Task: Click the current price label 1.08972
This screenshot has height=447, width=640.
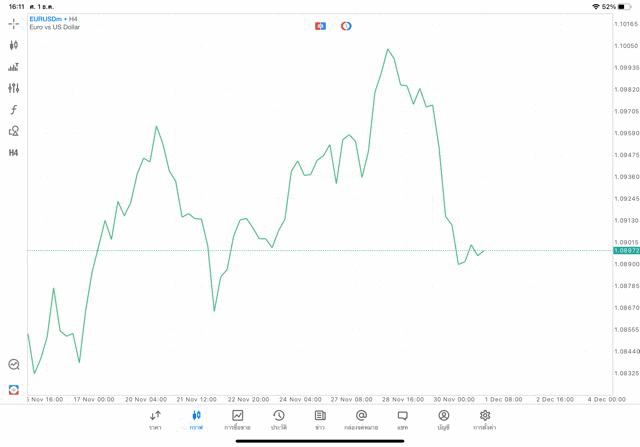Action: 626,251
